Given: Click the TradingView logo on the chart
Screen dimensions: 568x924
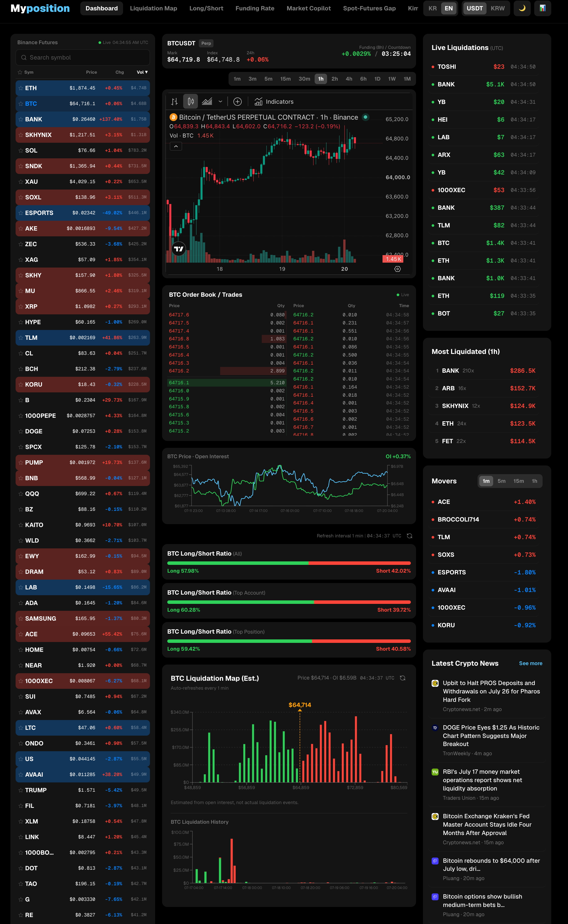Looking at the screenshot, I should (179, 249).
